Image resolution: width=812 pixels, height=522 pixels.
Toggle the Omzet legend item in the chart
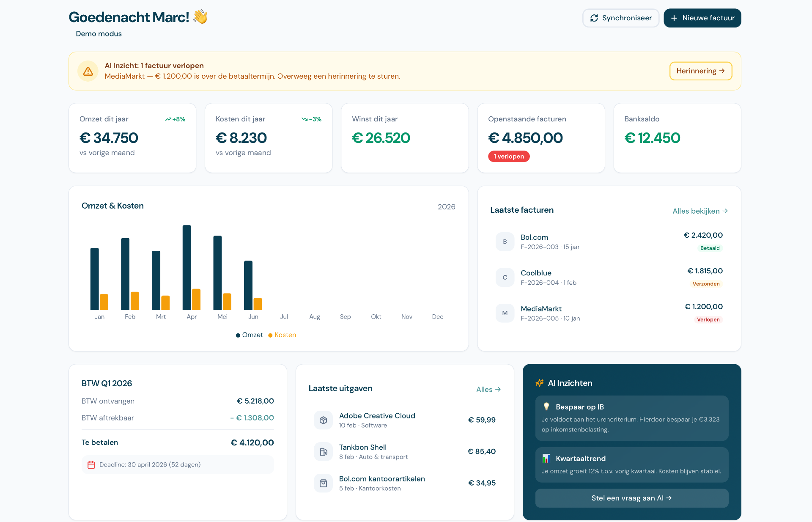tap(250, 335)
